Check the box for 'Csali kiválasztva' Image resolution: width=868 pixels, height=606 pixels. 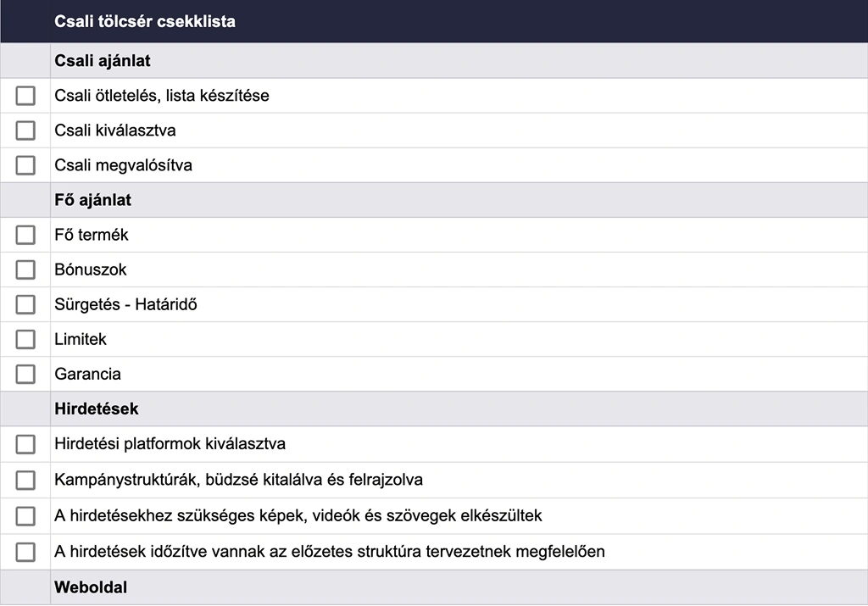click(x=25, y=131)
